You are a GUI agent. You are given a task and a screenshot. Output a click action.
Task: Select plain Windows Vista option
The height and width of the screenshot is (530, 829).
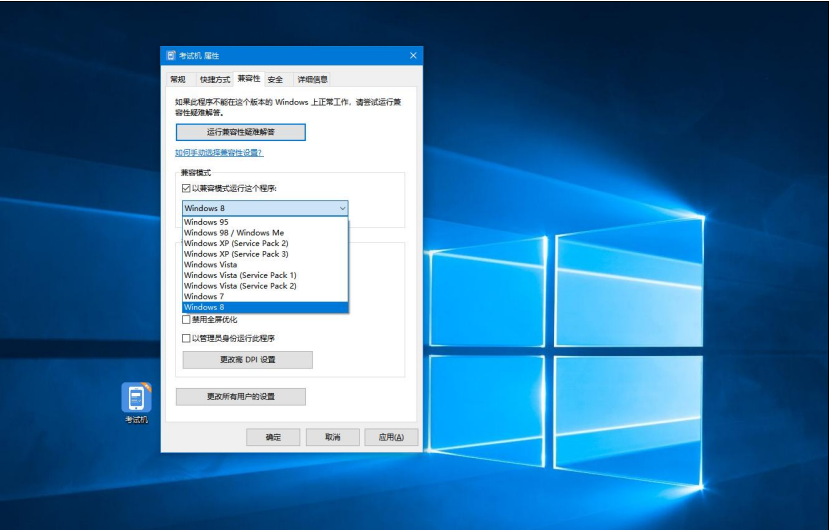tap(265, 264)
